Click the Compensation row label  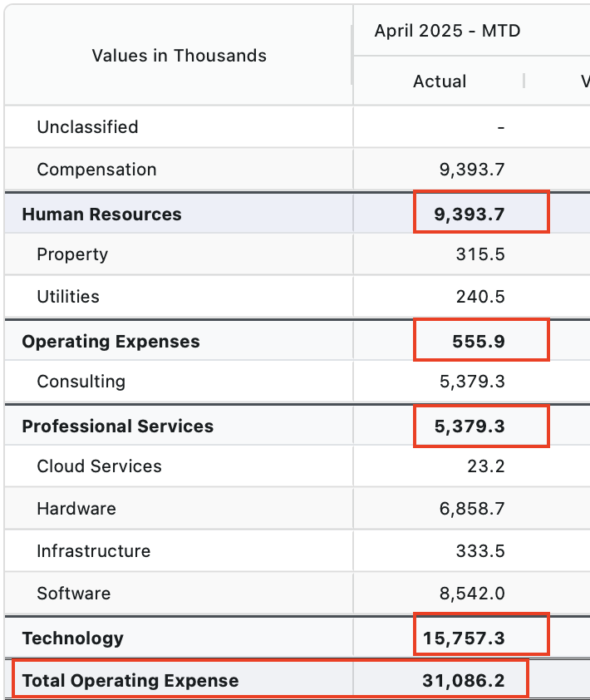(96, 170)
